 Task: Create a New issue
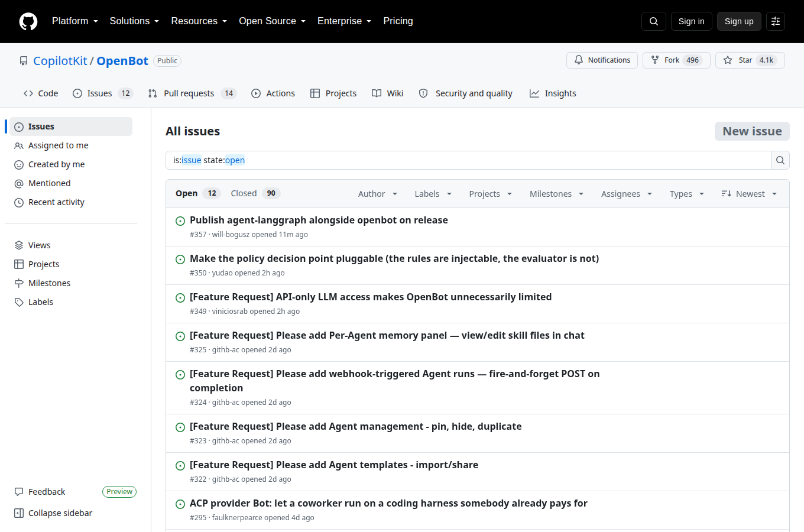point(752,131)
